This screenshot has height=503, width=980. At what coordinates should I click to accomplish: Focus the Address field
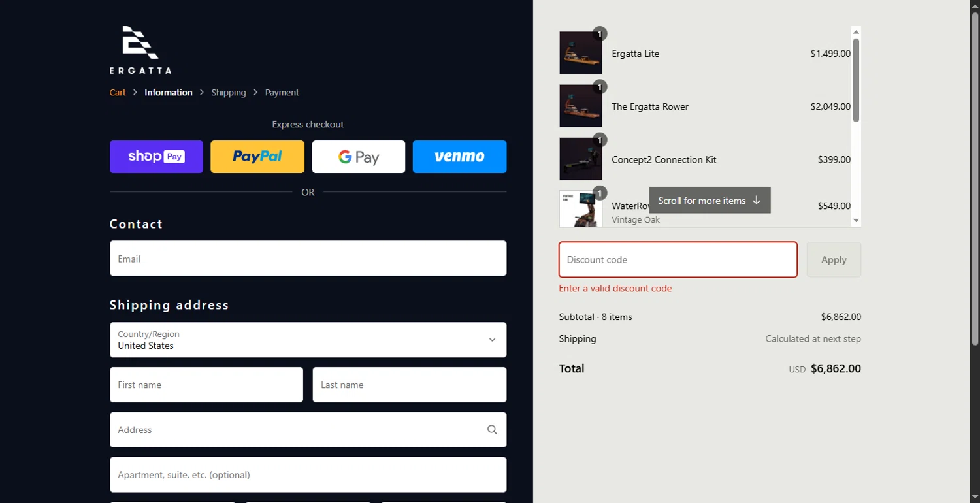[x=308, y=430]
